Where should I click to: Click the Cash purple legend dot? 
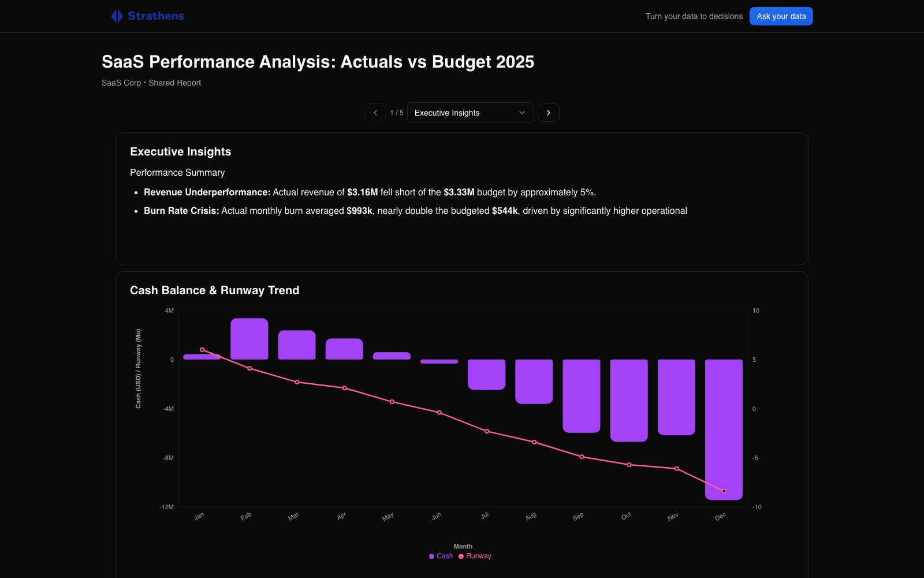click(x=431, y=557)
